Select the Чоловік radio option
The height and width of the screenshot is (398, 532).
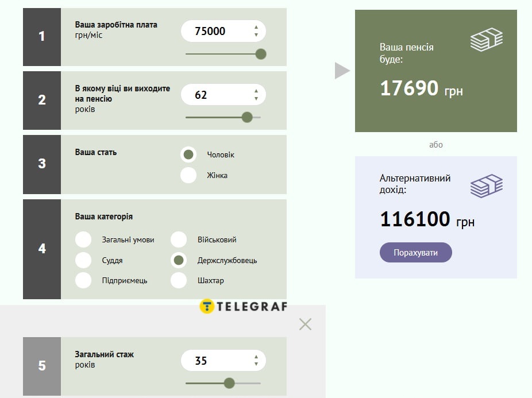point(188,154)
